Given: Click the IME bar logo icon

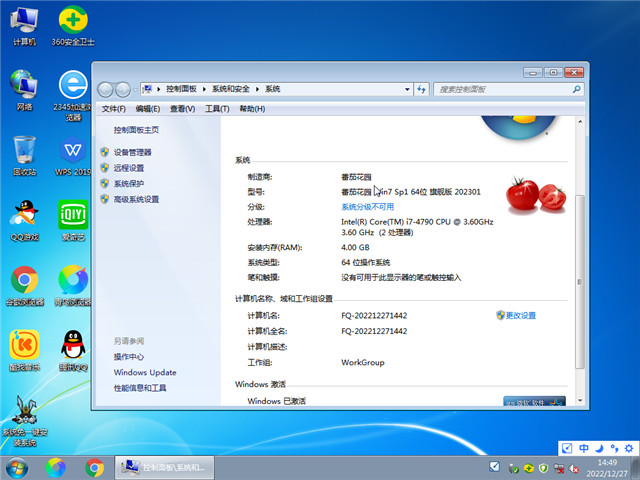Looking at the screenshot, I should point(567,449).
